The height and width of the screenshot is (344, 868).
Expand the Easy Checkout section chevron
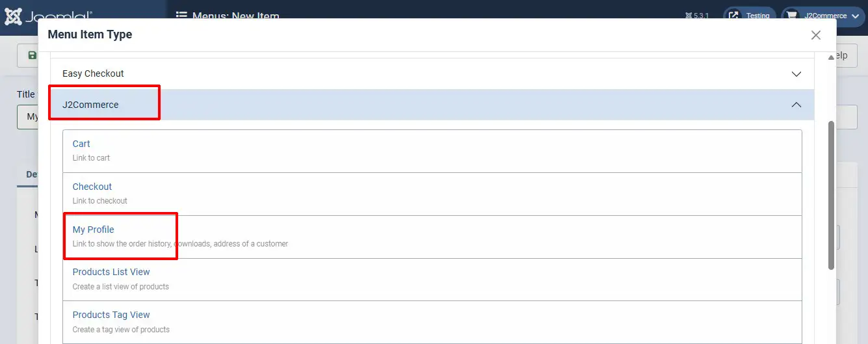click(796, 74)
